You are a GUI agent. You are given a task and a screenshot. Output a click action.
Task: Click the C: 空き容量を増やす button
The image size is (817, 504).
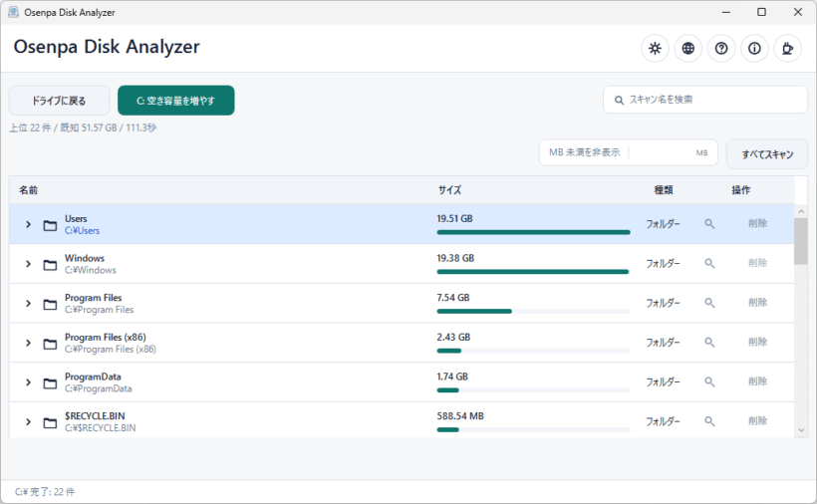point(176,101)
